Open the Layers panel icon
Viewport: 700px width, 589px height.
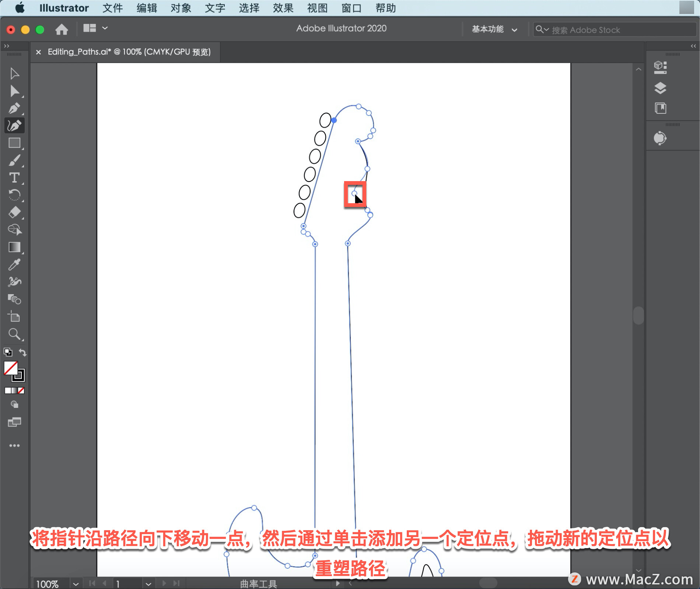pyautogui.click(x=660, y=88)
